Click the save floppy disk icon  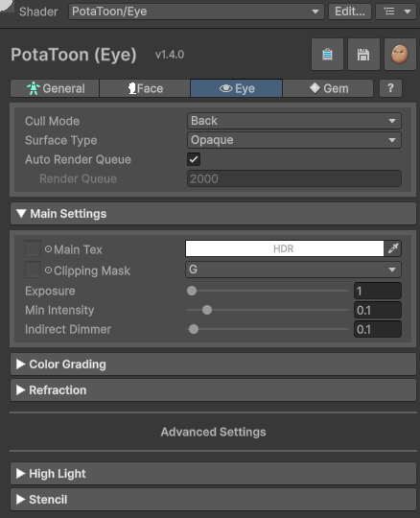363,54
